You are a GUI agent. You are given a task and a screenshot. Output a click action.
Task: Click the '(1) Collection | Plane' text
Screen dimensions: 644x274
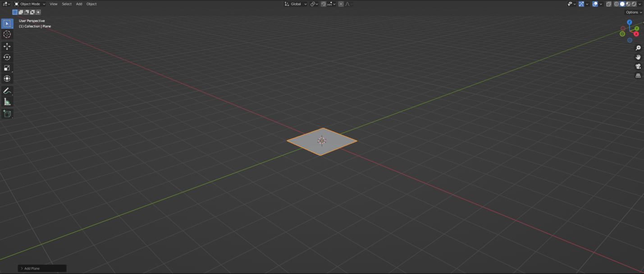35,26
